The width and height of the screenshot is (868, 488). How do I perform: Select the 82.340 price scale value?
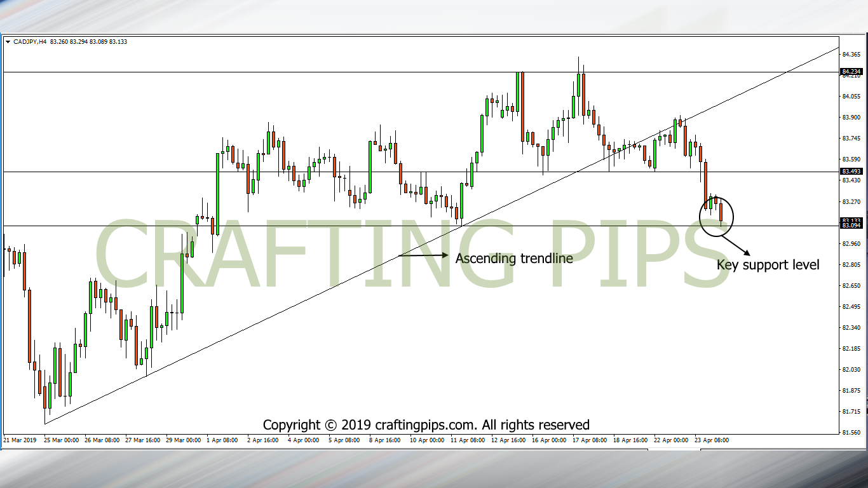pos(851,327)
